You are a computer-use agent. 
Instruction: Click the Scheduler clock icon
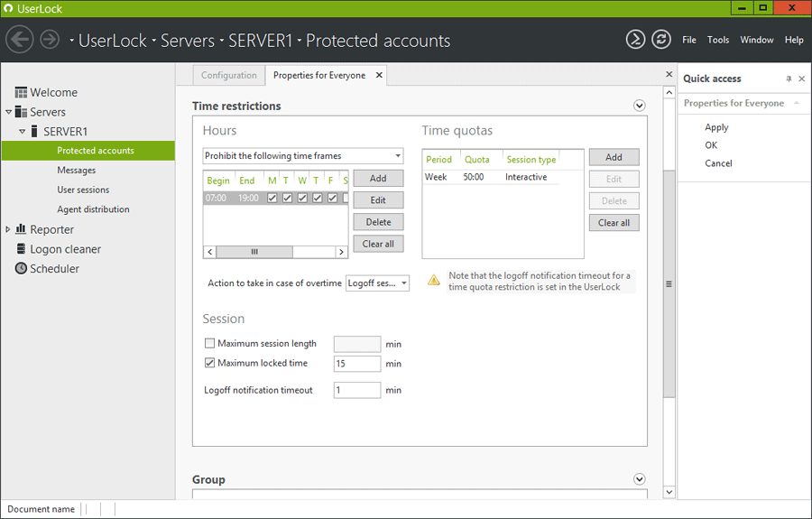tap(21, 268)
